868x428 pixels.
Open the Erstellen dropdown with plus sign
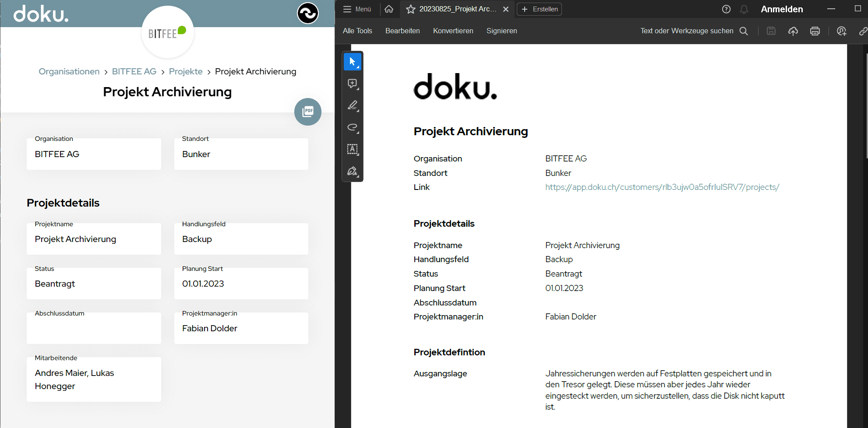pyautogui.click(x=539, y=9)
